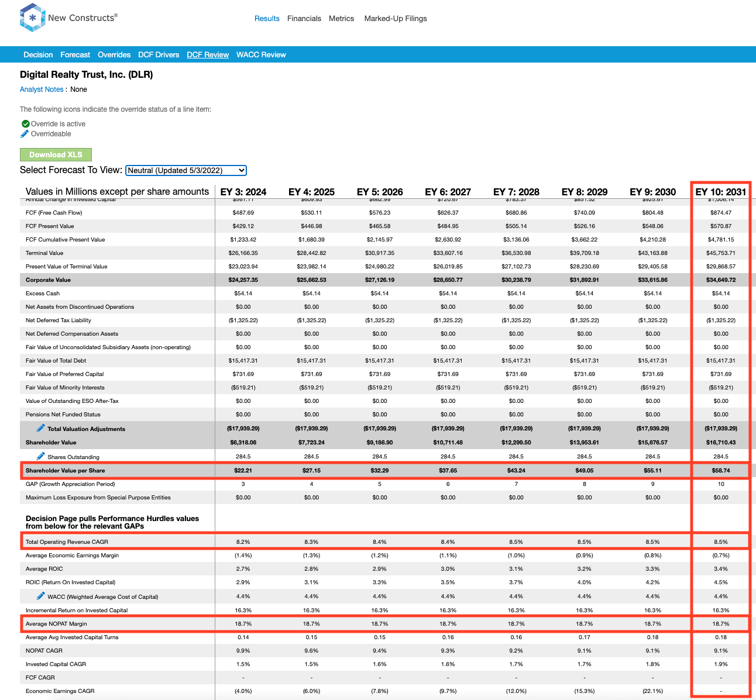Click the Average Economic Earnings Margin label
This screenshot has width=756, height=700.
73,556
